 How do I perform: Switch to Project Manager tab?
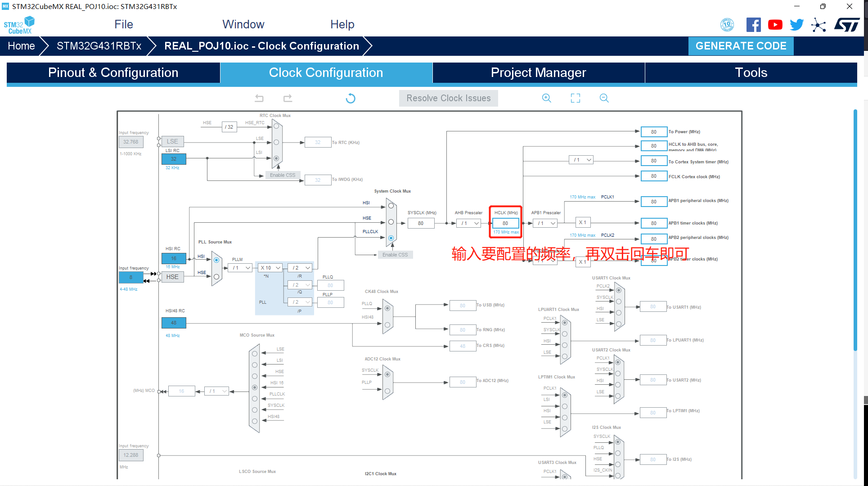(539, 73)
